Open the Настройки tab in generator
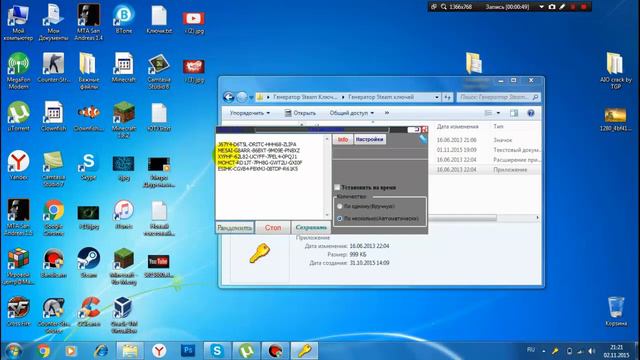 [x=369, y=140]
